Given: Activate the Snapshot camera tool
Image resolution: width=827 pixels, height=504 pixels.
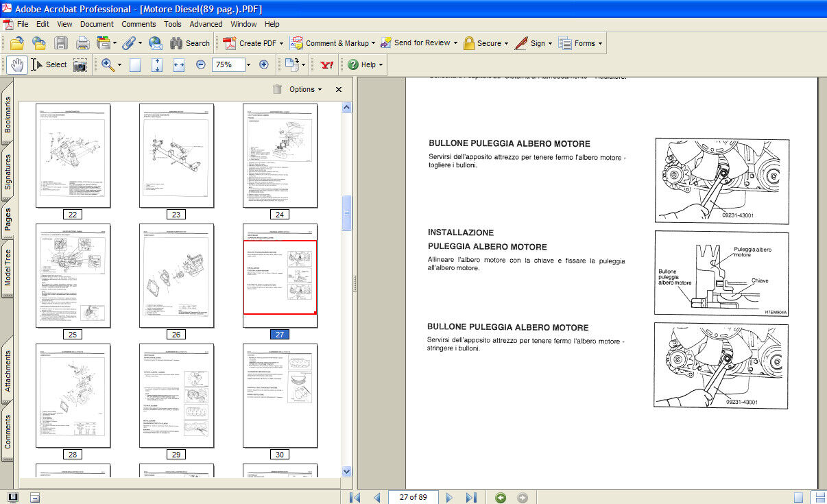Looking at the screenshot, I should point(80,65).
